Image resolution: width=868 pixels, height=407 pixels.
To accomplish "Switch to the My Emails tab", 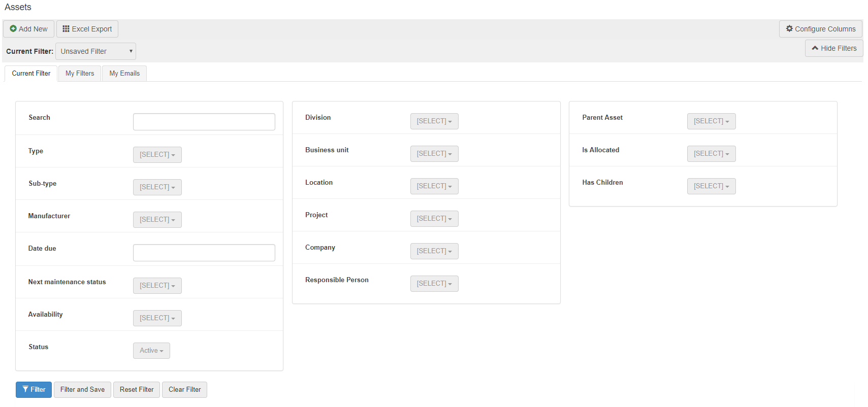I will pyautogui.click(x=124, y=74).
